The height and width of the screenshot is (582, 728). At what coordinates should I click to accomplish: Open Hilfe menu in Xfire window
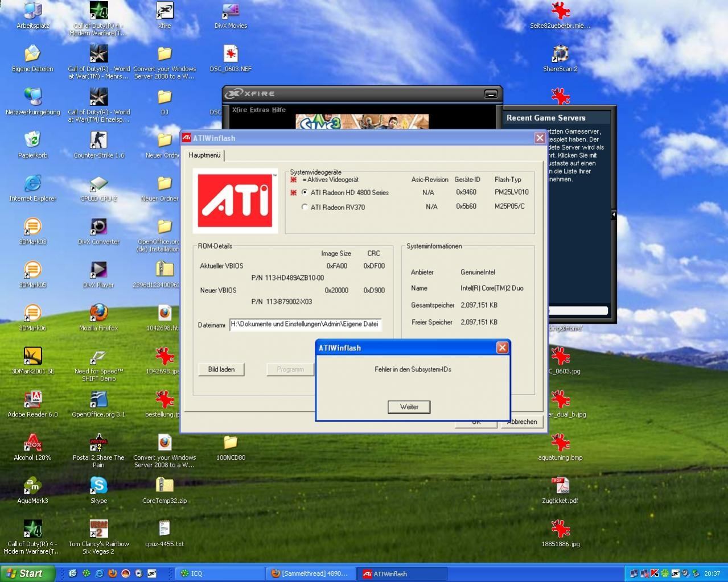[x=278, y=110]
